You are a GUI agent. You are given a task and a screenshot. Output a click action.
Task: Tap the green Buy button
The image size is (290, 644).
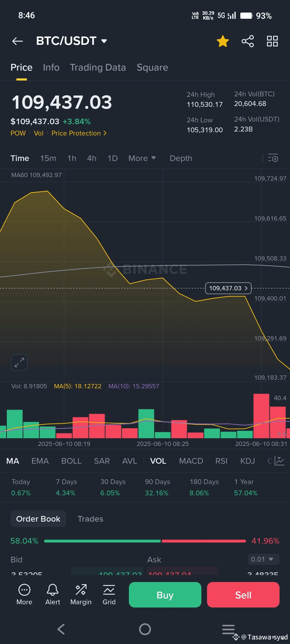(x=165, y=595)
